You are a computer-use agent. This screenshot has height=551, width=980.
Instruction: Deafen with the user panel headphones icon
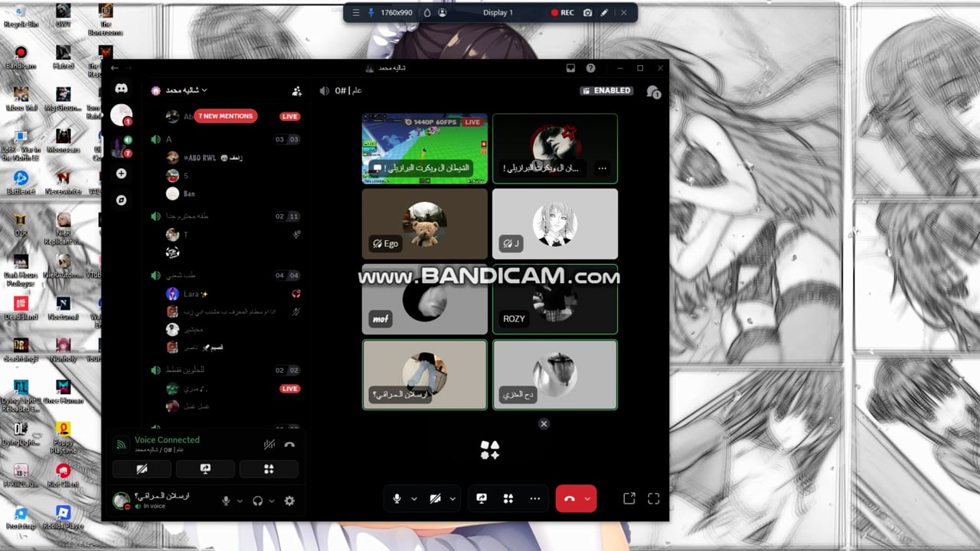click(x=258, y=500)
